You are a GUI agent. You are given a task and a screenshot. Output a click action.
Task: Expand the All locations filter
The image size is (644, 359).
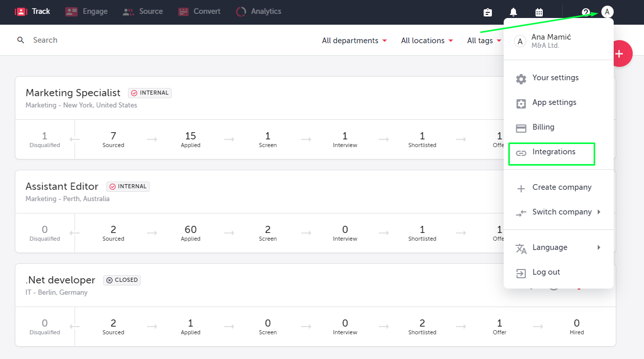[x=427, y=41]
